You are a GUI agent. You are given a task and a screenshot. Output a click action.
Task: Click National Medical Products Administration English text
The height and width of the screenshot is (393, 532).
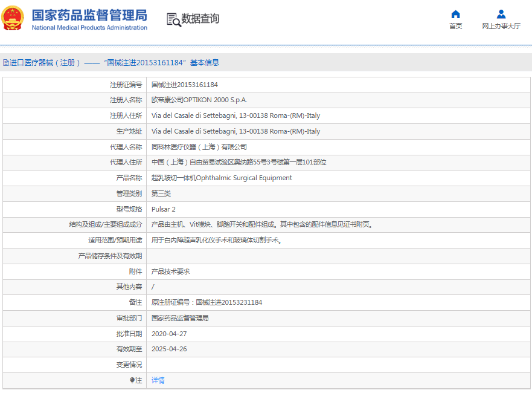click(89, 28)
